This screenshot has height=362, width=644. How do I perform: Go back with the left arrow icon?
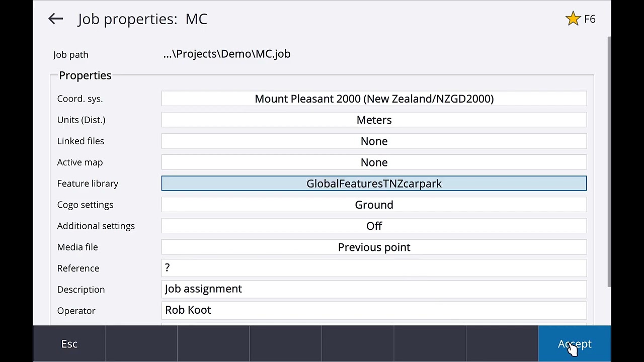[55, 19]
